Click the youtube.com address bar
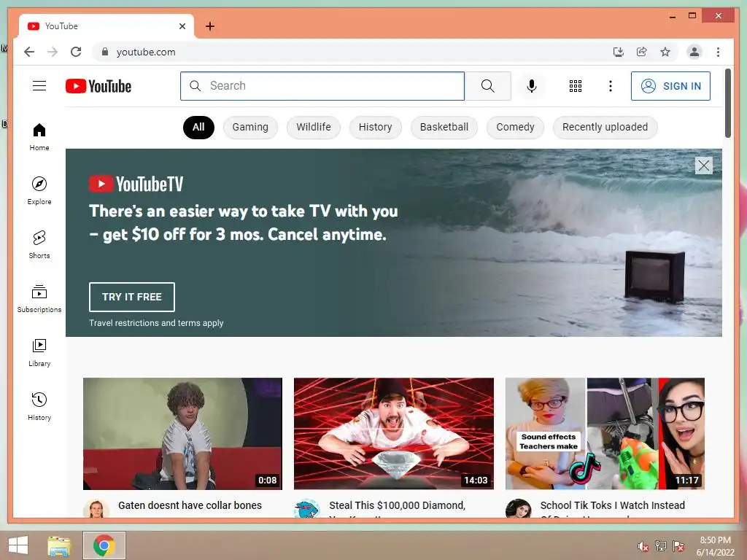Image resolution: width=747 pixels, height=560 pixels. [352, 52]
